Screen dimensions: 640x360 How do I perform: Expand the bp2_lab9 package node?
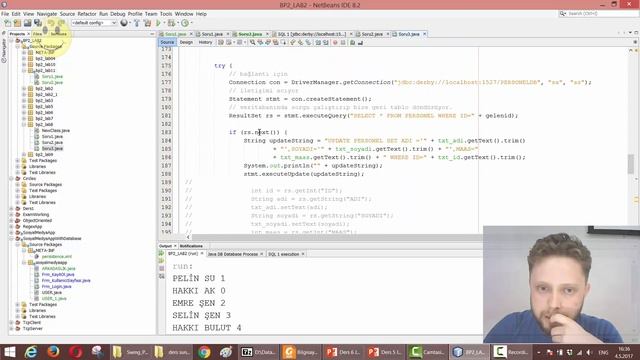24,155
